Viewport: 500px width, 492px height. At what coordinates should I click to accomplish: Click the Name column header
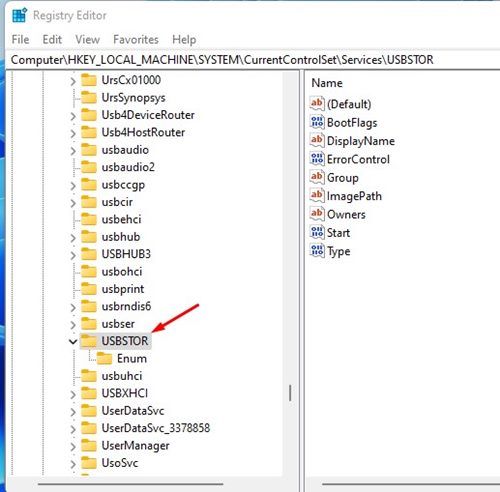(327, 83)
